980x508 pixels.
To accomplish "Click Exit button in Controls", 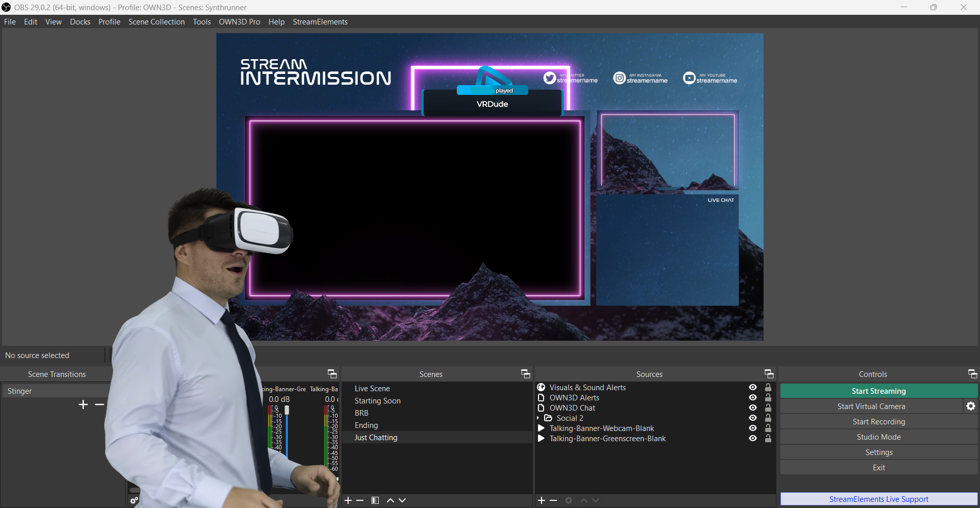I will [879, 468].
